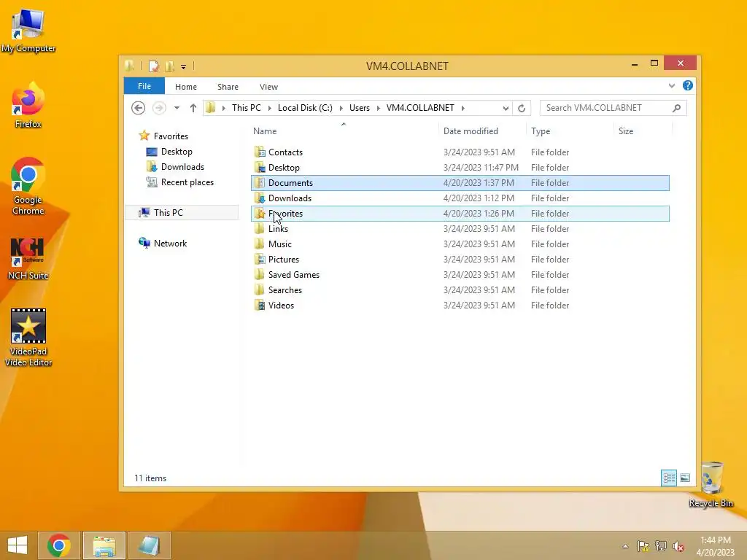
Task: Click VM4.COLLABNET breadcrumb in address bar
Action: click(420, 108)
